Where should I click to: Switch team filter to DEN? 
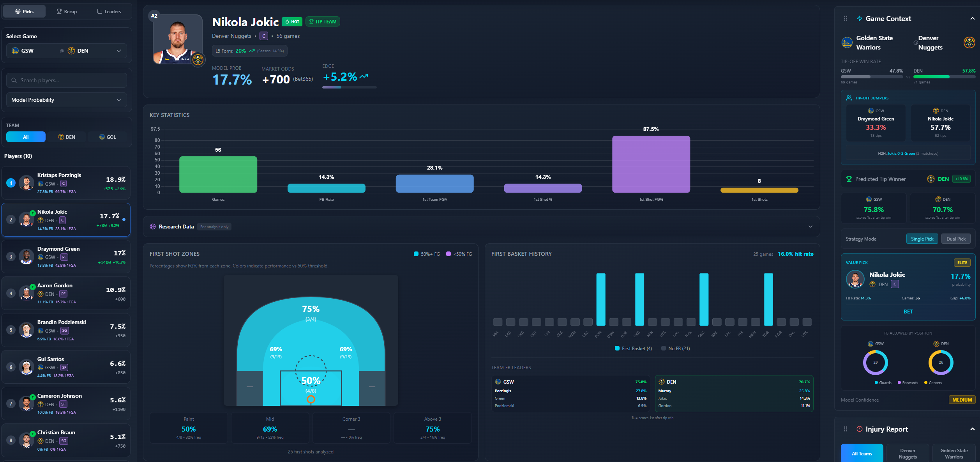[x=67, y=137]
